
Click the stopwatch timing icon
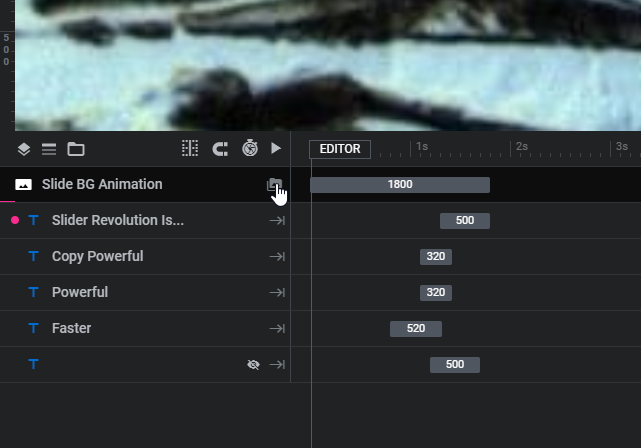pyautogui.click(x=250, y=148)
